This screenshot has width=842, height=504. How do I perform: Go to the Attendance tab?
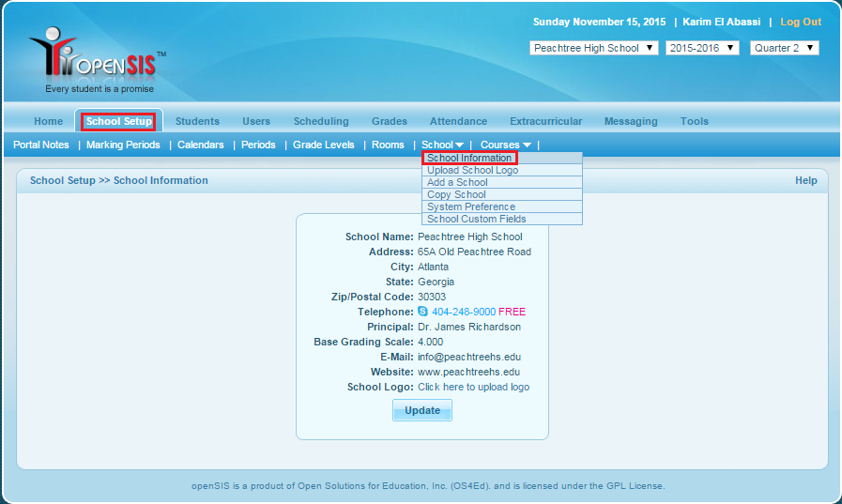pos(458,121)
